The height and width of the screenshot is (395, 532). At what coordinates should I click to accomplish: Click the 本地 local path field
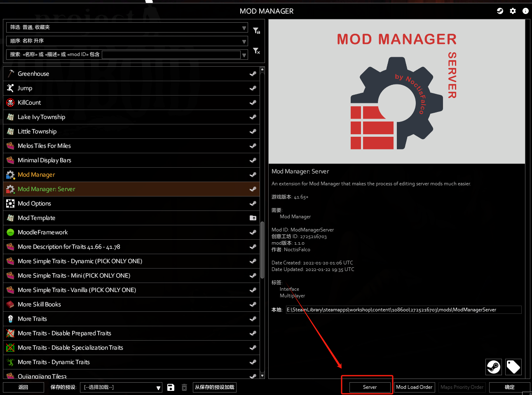coord(403,310)
